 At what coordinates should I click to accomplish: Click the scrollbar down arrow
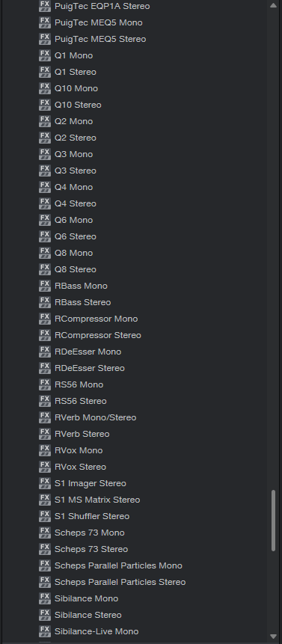pos(274,637)
